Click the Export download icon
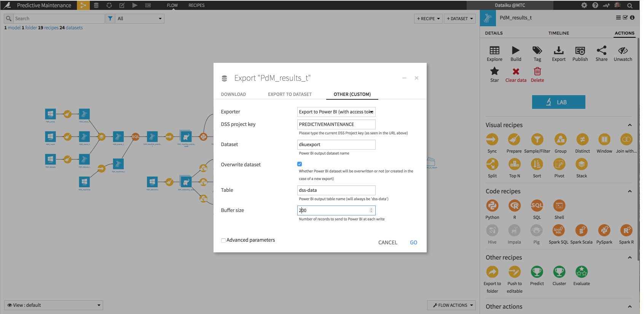This screenshot has height=314, width=644. click(x=558, y=50)
